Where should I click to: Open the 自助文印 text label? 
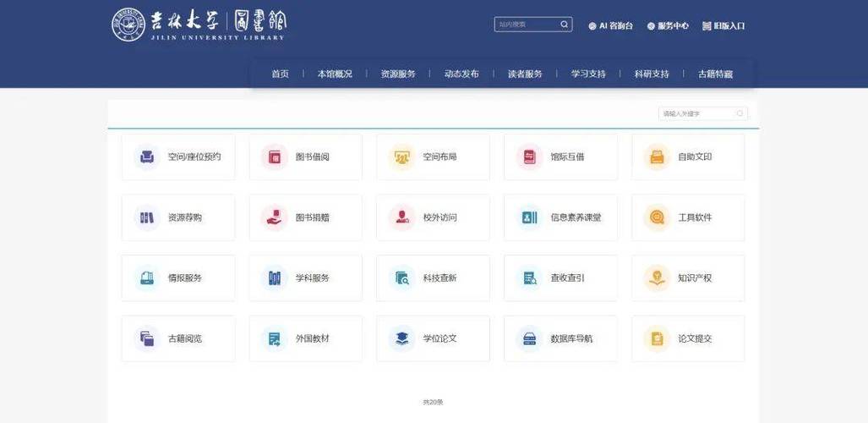[695, 157]
